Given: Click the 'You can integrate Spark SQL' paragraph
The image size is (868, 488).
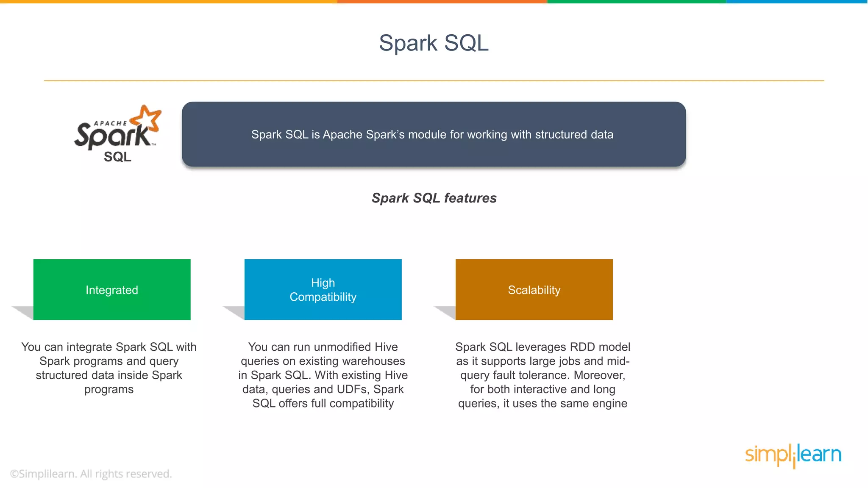Looking at the screenshot, I should pyautogui.click(x=109, y=368).
